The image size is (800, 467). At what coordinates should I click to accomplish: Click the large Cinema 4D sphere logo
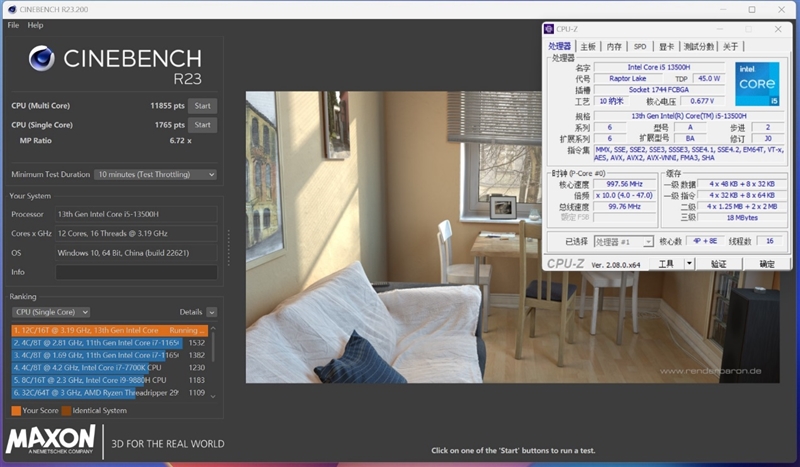point(42,58)
